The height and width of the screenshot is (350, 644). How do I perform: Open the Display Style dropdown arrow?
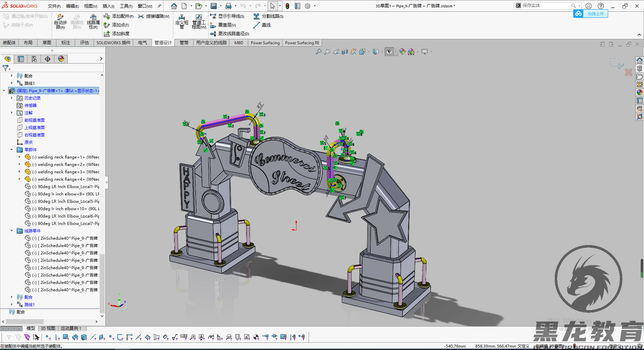[x=382, y=52]
